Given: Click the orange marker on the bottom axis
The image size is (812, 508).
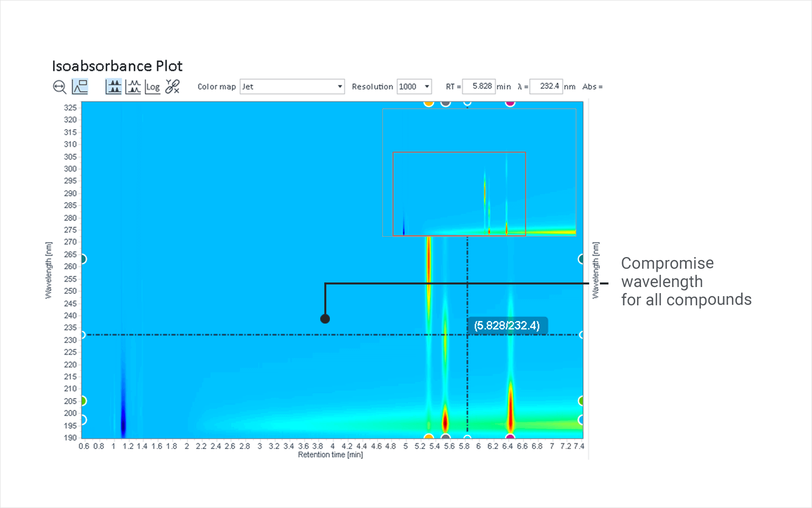Looking at the screenshot, I should pyautogui.click(x=429, y=437).
